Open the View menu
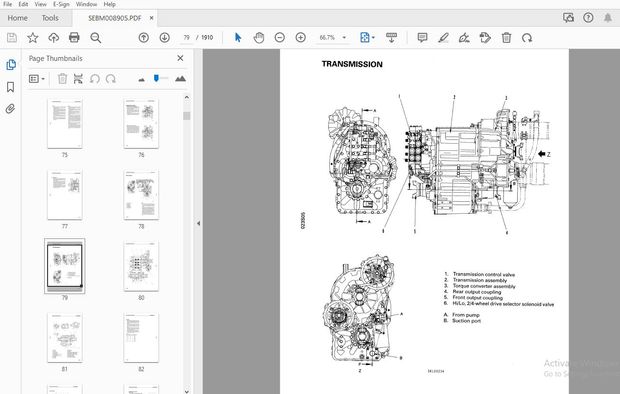 [x=40, y=4]
